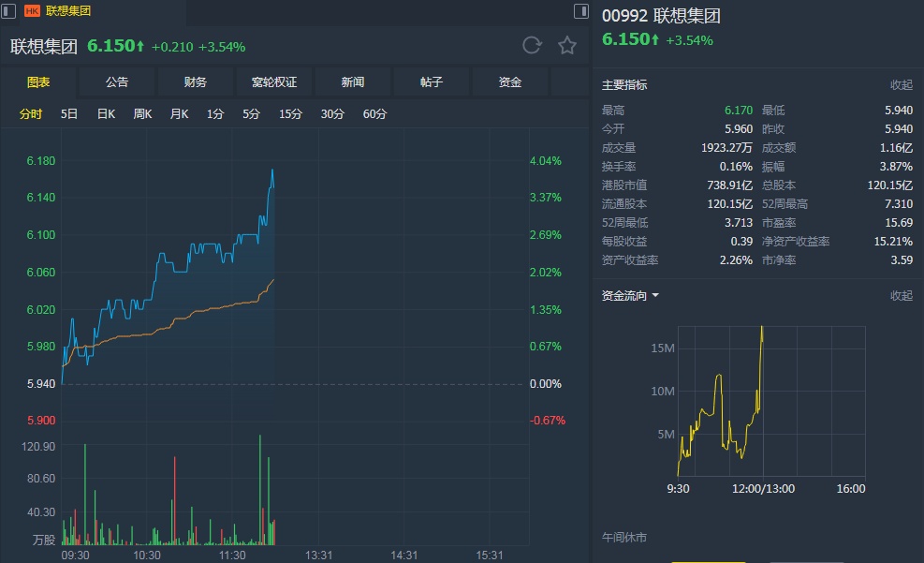
Task: Click the 净资产收益率 value 15.21%
Action: click(893, 241)
